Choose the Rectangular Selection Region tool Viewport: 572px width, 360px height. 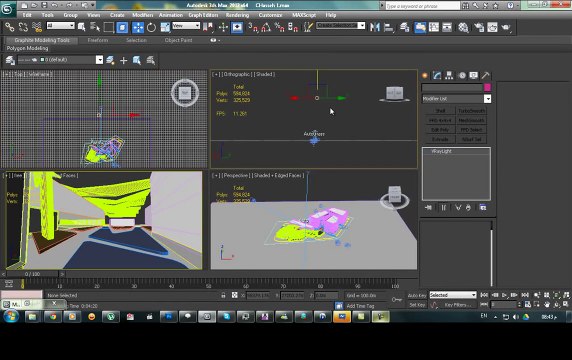(109, 27)
